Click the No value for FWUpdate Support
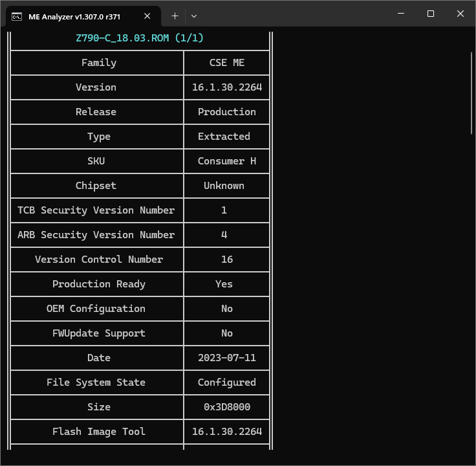Viewport: 476px width, 466px height. [x=227, y=333]
